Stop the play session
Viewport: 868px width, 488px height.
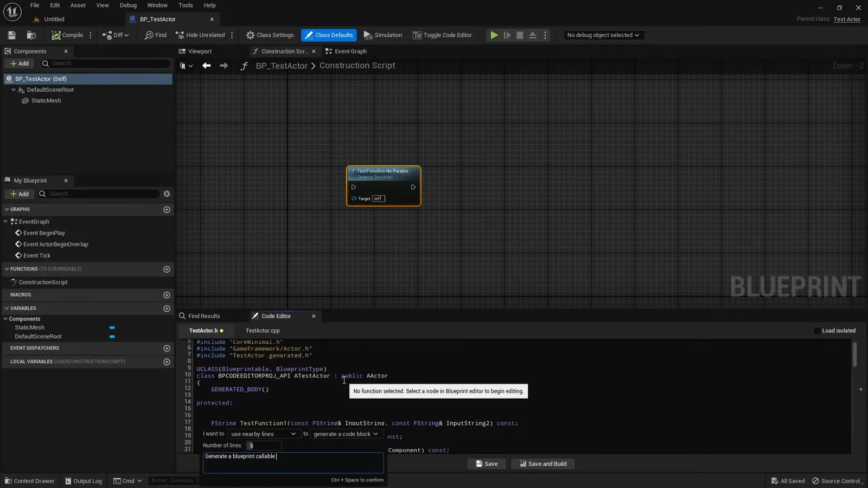(x=520, y=35)
